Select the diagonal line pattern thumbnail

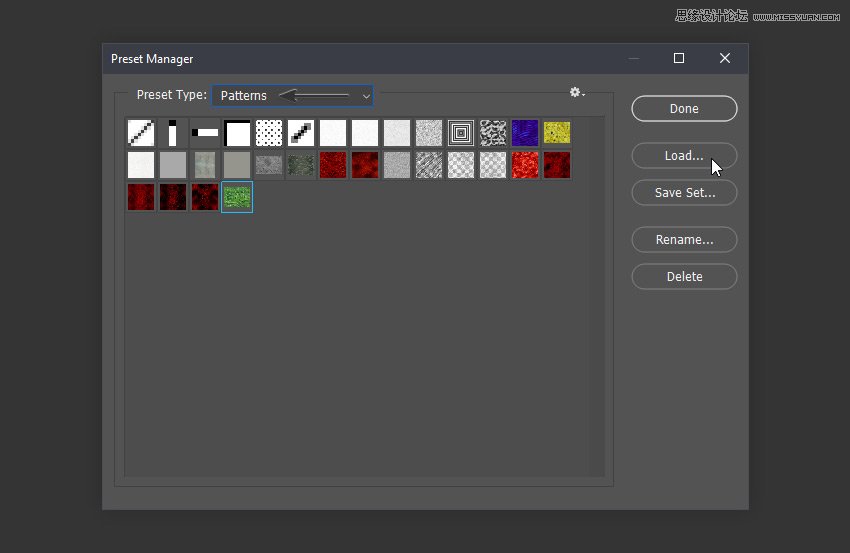pos(141,133)
